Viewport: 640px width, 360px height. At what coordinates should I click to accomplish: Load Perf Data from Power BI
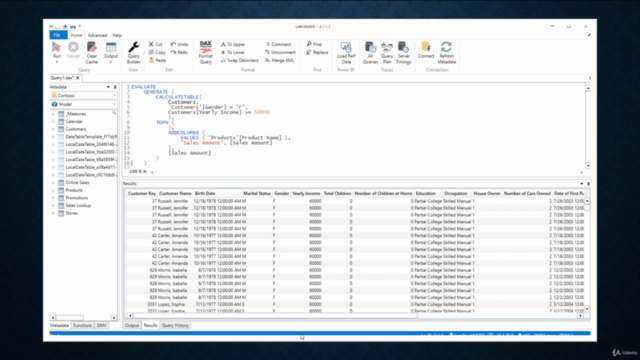coord(346,53)
